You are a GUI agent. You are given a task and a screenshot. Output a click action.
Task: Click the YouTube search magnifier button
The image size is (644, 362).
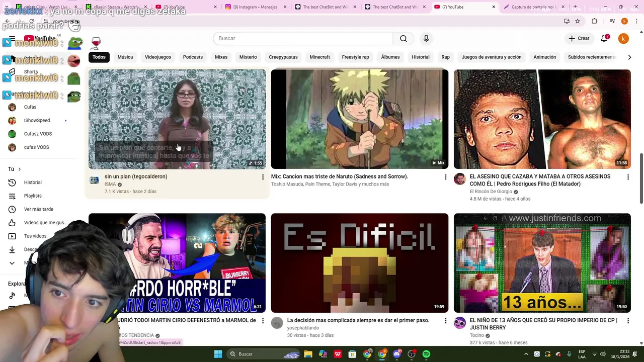(x=404, y=39)
